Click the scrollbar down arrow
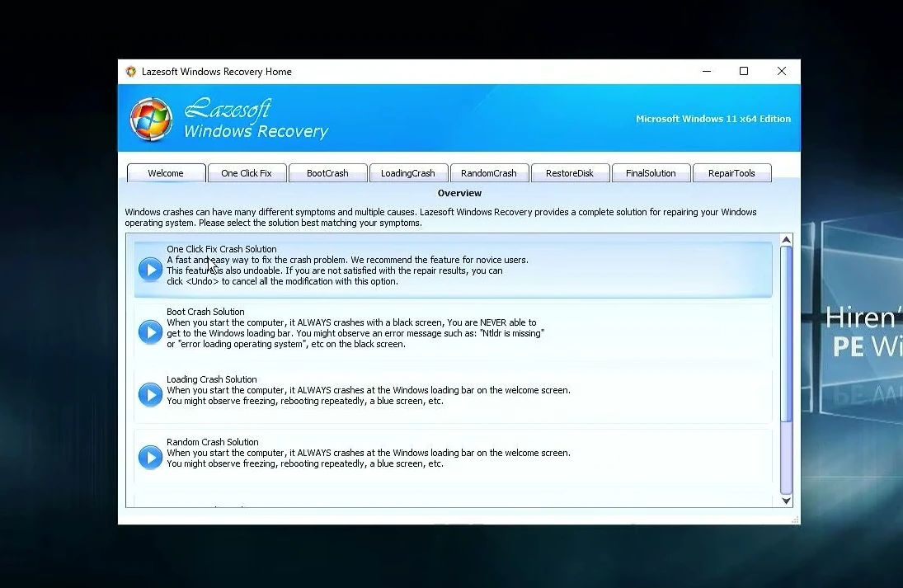 (786, 501)
